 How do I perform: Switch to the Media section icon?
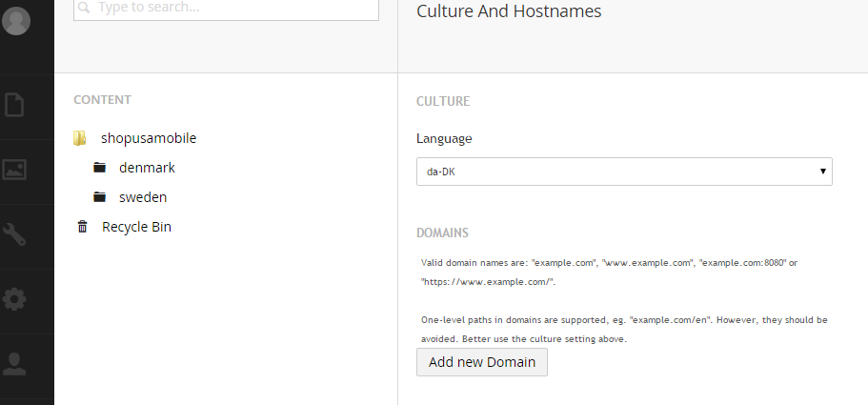point(14,170)
